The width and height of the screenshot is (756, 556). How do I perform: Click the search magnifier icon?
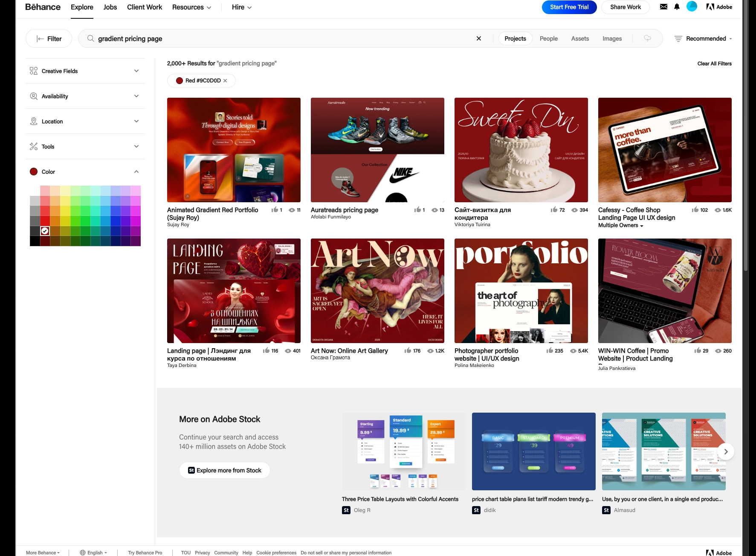[90, 38]
